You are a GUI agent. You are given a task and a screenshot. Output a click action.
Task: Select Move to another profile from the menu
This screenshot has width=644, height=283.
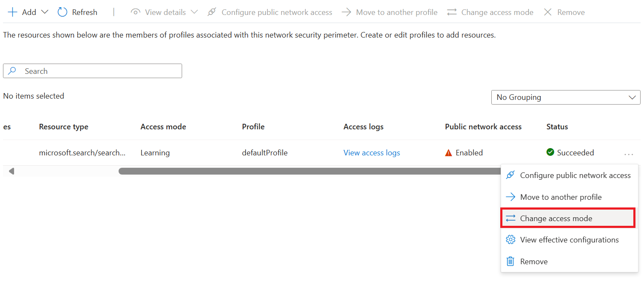point(561,197)
